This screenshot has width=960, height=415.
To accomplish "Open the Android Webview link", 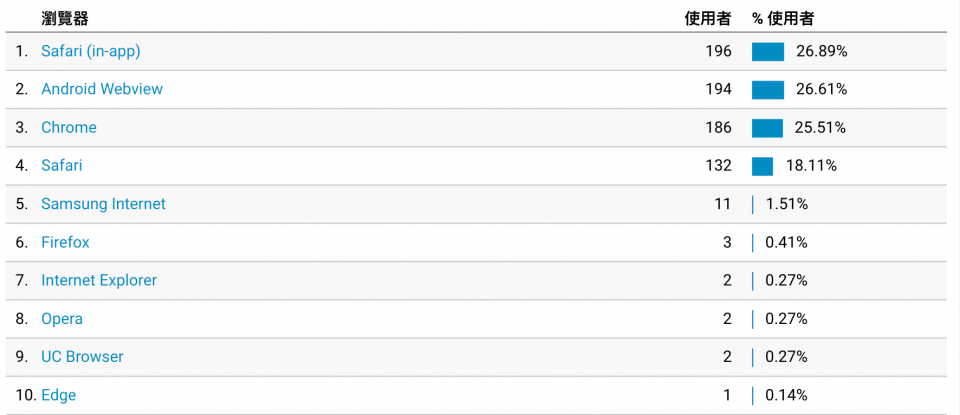I will coord(102,89).
